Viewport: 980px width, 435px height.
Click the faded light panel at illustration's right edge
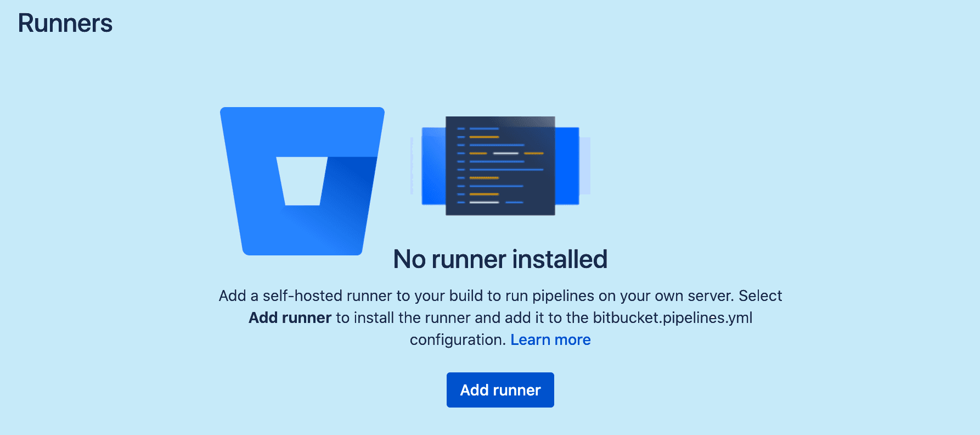click(585, 165)
